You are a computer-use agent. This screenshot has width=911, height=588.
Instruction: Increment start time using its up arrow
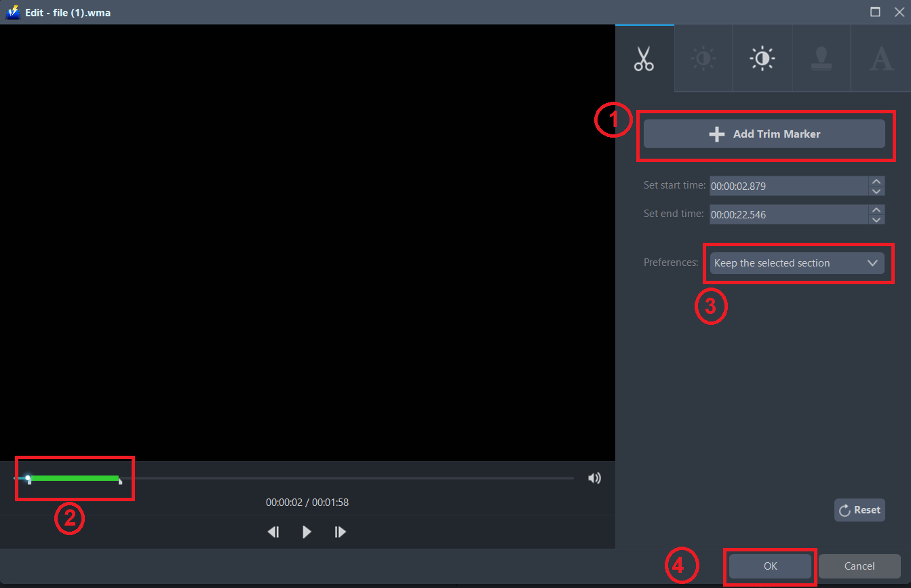tap(876, 182)
